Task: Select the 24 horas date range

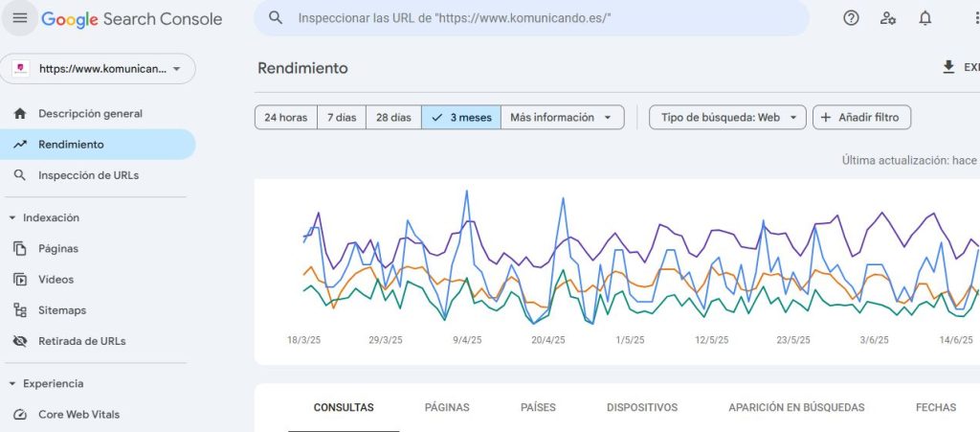Action: click(285, 118)
